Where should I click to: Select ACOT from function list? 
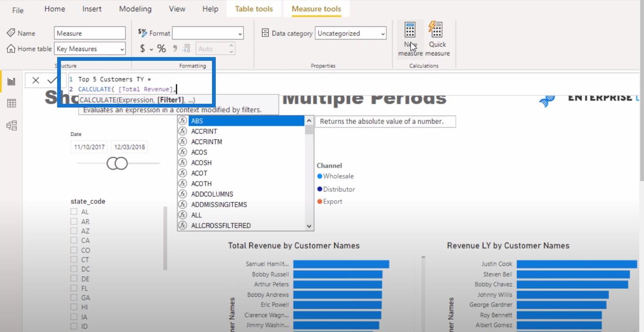[199, 173]
